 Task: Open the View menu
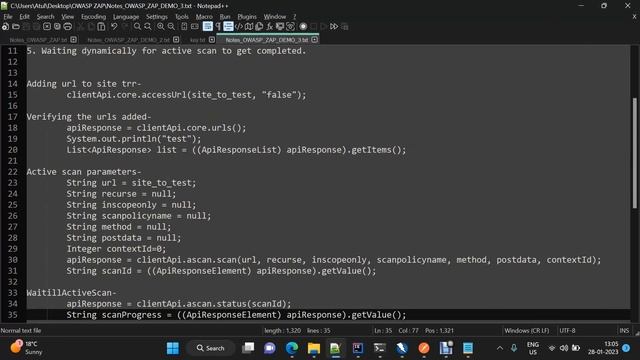coord(67,17)
